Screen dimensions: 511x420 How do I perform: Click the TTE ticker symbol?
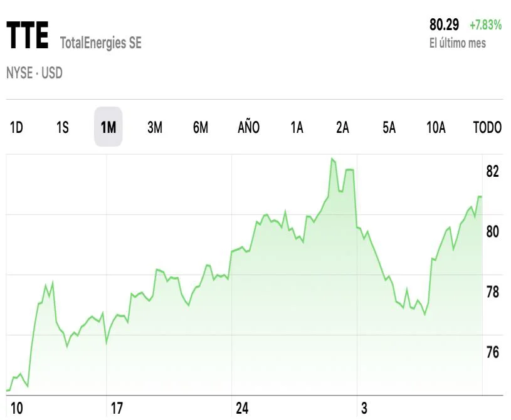pyautogui.click(x=28, y=37)
